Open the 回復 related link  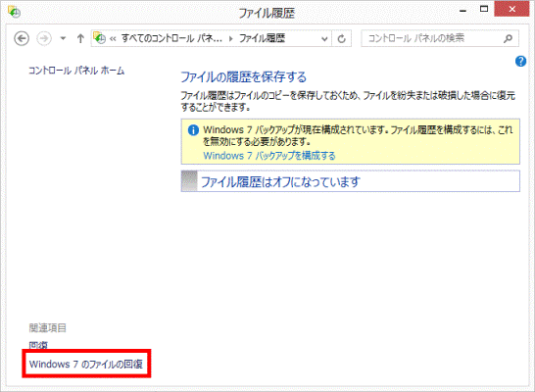[x=38, y=345]
